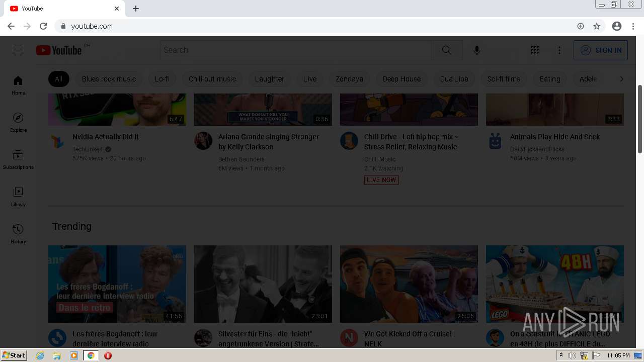Screen dimensions: 644x362
Task: Open TITANIC LEGO 48H video thumbnail
Action: point(555,284)
